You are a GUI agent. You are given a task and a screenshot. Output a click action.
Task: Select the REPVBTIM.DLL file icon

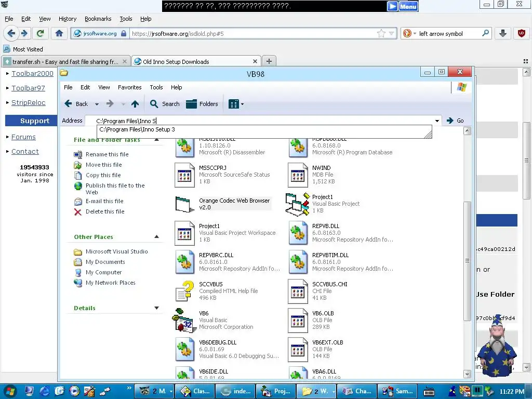click(x=298, y=262)
